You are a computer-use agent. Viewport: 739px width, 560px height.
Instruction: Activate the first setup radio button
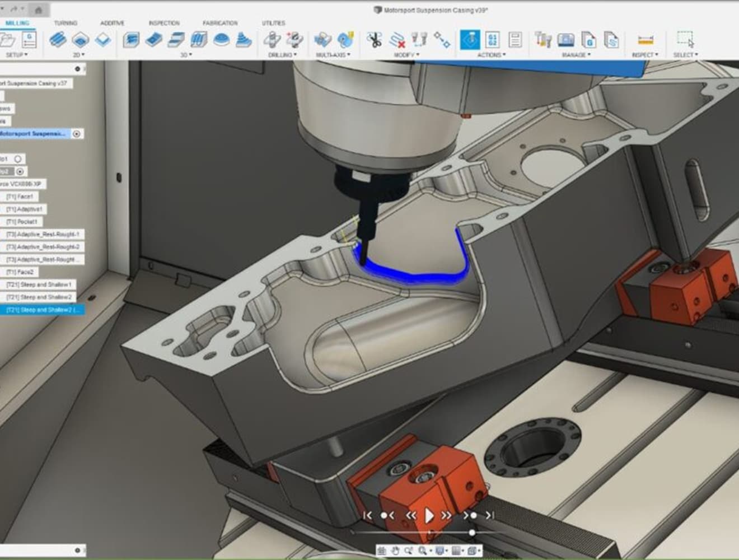coord(18,159)
